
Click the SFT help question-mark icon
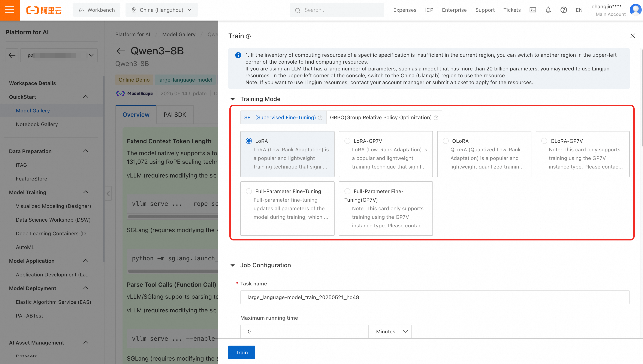click(x=320, y=118)
